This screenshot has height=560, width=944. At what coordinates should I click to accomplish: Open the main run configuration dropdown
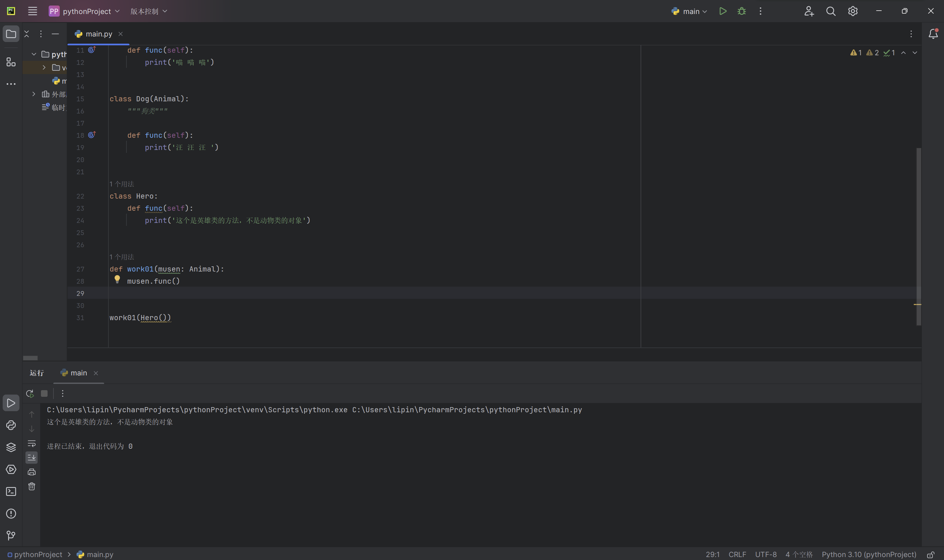pyautogui.click(x=689, y=11)
